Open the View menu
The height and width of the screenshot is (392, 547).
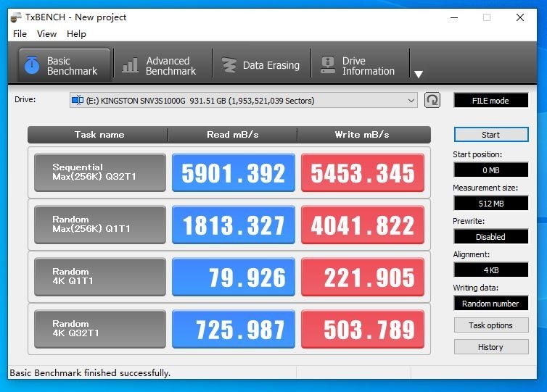coord(46,34)
